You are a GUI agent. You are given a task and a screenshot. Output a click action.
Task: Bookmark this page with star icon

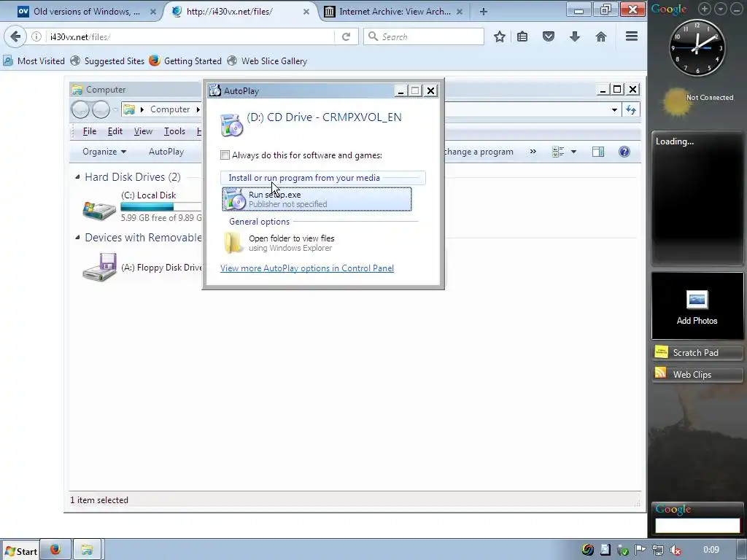coord(499,36)
